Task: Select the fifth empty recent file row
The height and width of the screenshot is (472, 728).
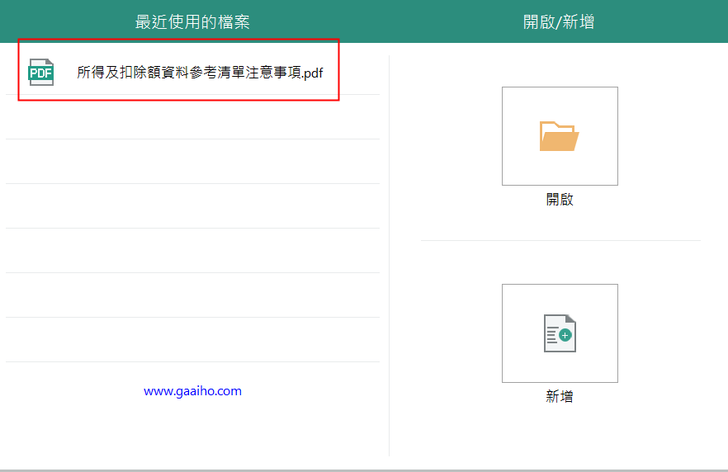Action: click(x=193, y=295)
